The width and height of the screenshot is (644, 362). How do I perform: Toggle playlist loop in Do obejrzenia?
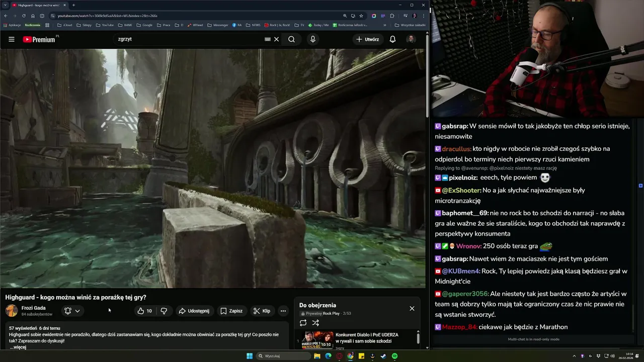(x=303, y=323)
